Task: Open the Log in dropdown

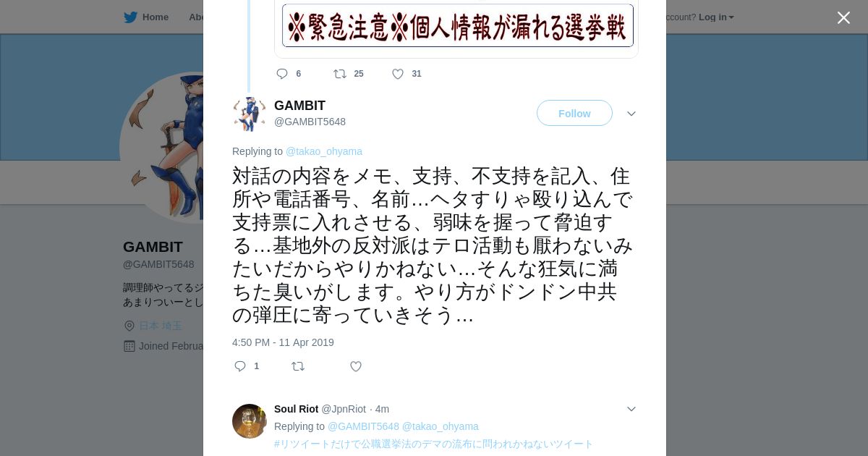Action: pos(716,17)
